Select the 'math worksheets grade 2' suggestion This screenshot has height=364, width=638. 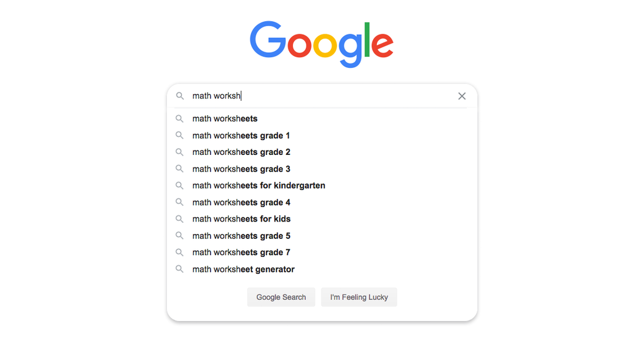coord(240,152)
